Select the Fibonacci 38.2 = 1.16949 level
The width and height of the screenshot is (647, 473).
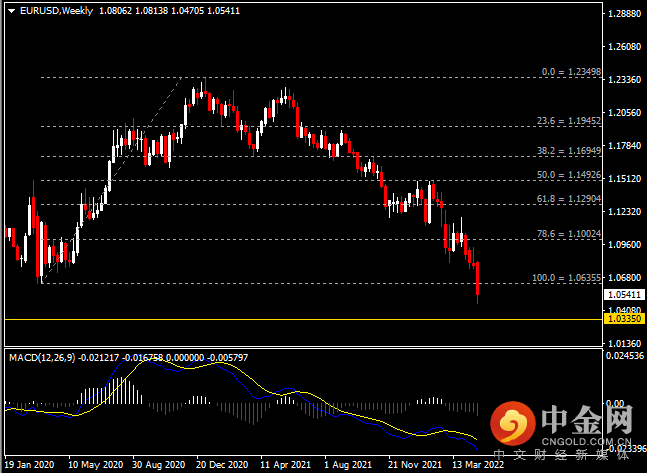pos(569,151)
